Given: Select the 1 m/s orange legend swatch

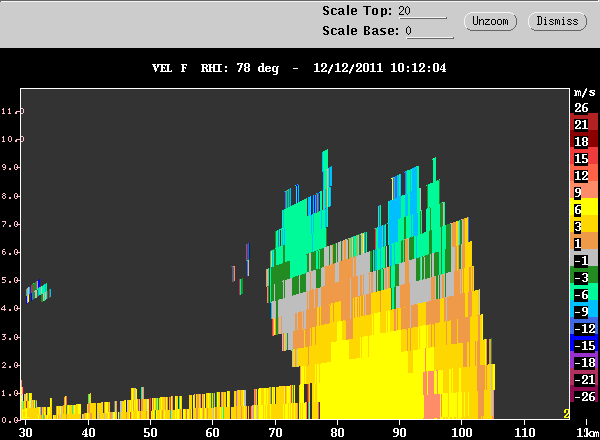Looking at the screenshot, I should point(584,243).
